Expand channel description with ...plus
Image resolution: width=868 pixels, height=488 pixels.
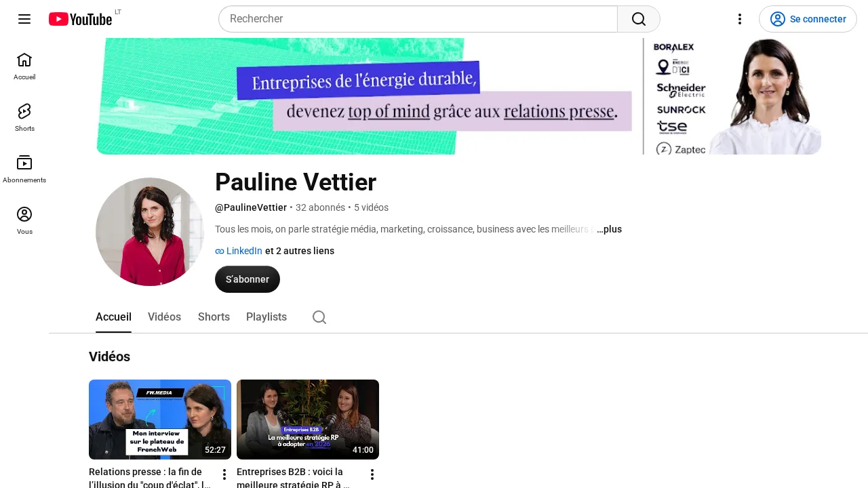609,229
